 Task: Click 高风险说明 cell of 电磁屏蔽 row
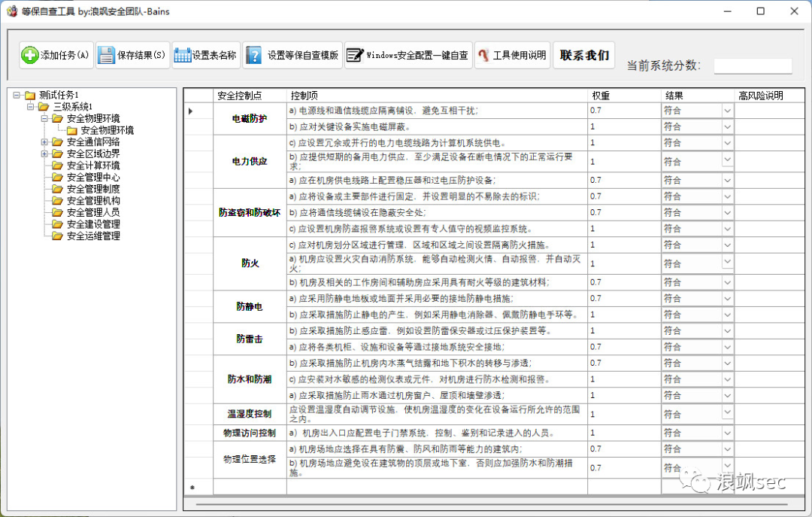[770, 126]
